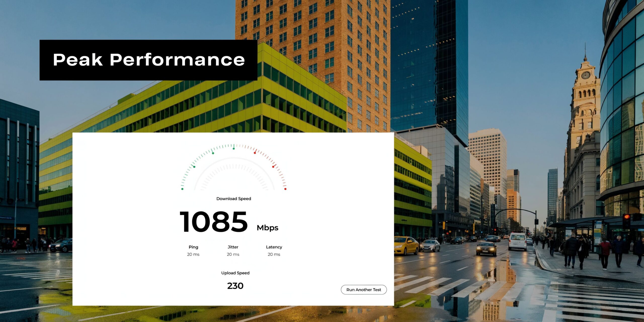Click the Peak Performance heading

coord(149,60)
